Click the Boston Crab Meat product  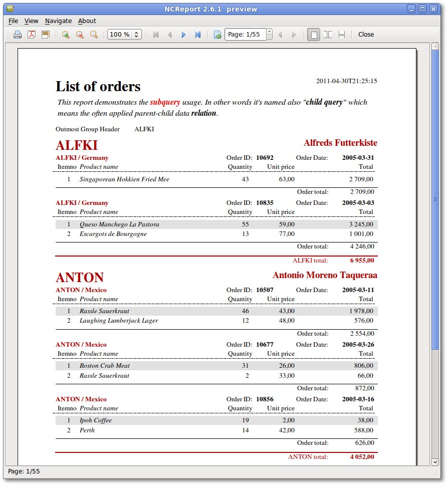(105, 365)
